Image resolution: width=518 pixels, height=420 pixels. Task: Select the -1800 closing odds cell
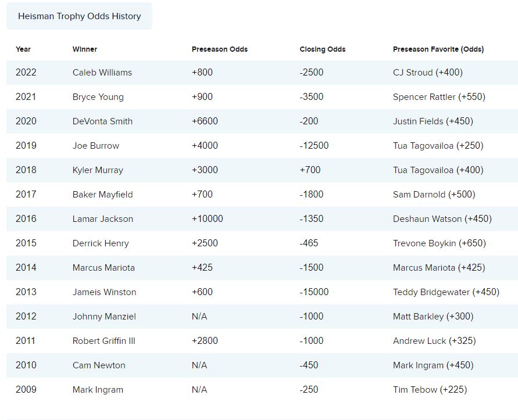311,195
